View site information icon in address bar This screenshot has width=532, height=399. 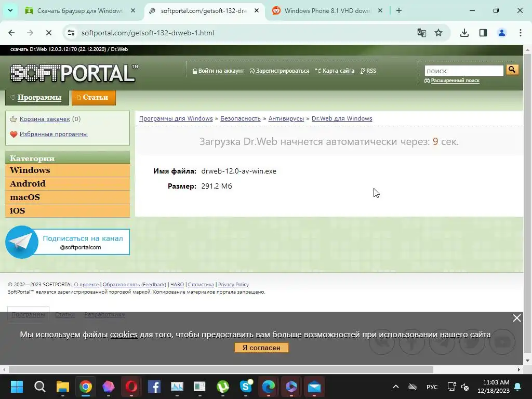point(71,33)
